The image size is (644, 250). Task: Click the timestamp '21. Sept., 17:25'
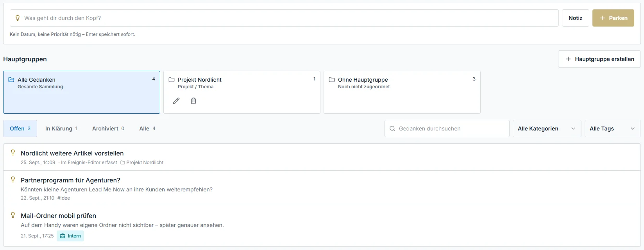[37, 236]
